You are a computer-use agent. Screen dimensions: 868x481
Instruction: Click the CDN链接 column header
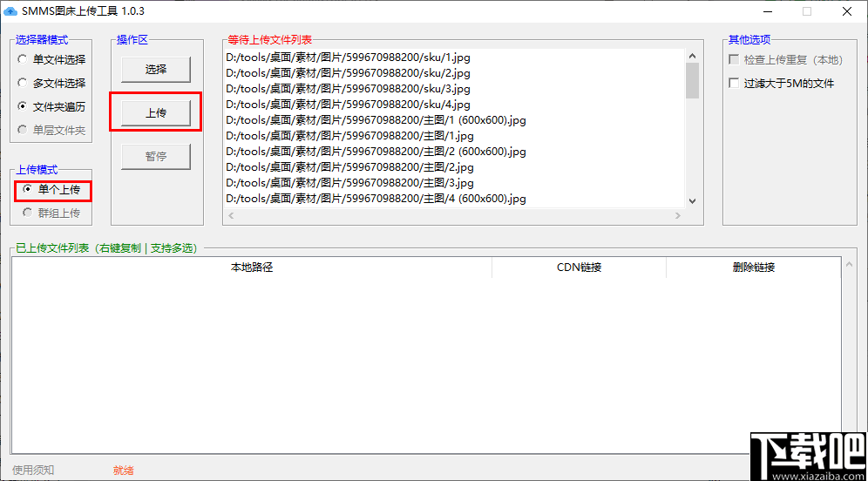[x=579, y=268]
